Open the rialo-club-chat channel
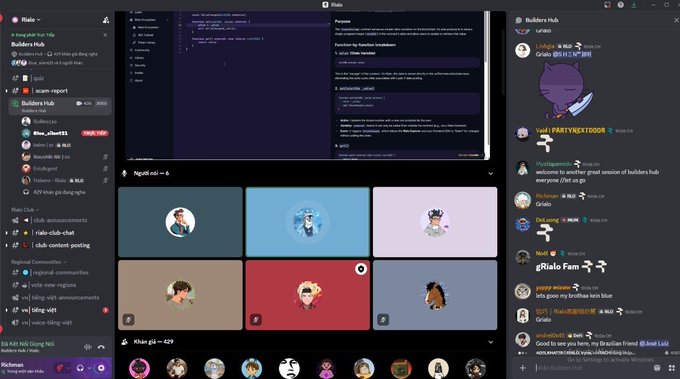This screenshot has width=680, height=379. click(55, 233)
